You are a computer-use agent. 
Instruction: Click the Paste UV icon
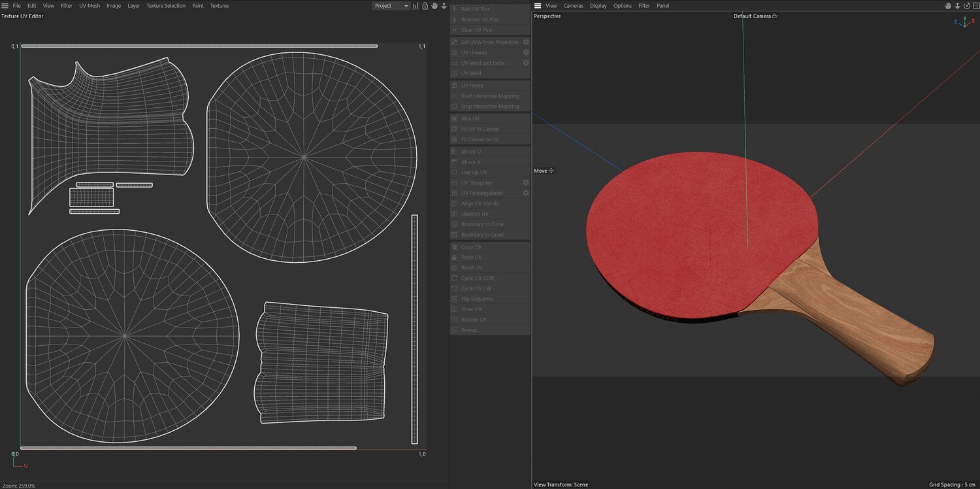pos(455,258)
